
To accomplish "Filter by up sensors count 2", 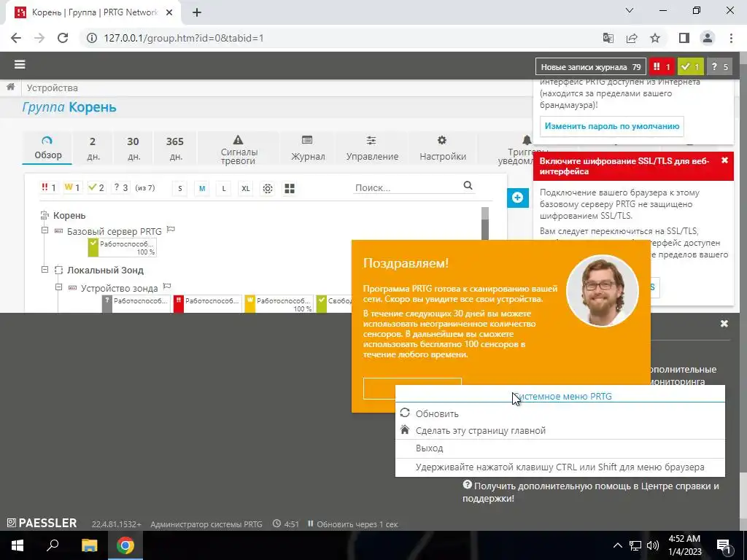I will [96, 187].
